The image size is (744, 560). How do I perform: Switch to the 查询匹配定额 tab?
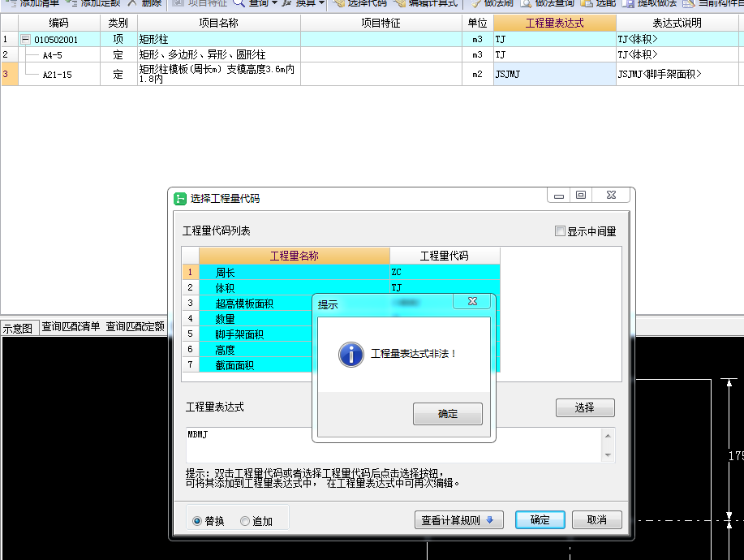tap(135, 326)
